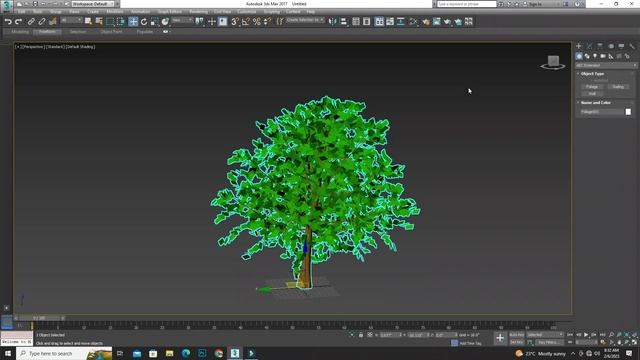Switch to the Hierarchy command panel tab
640x360 pixels.
600,46
